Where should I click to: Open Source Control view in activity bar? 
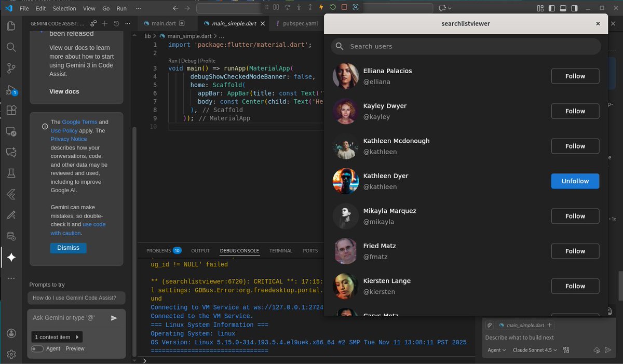(11, 68)
